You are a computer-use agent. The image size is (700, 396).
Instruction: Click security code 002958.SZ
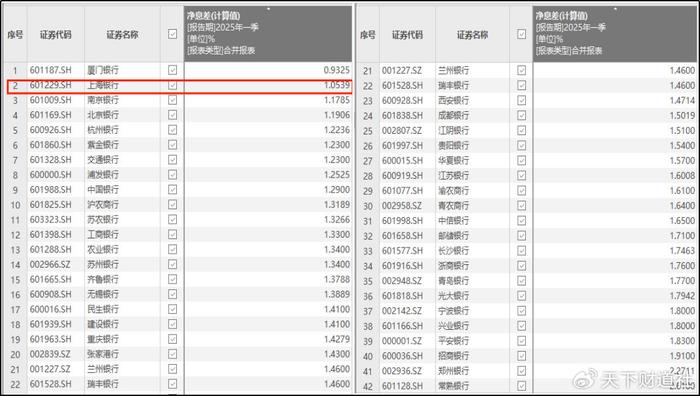point(402,205)
